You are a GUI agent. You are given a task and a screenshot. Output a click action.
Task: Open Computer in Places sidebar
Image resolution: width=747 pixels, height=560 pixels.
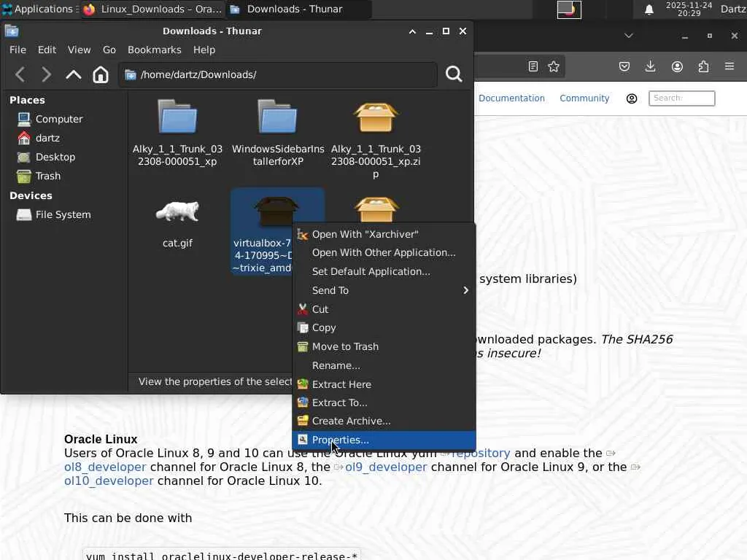coord(50,119)
